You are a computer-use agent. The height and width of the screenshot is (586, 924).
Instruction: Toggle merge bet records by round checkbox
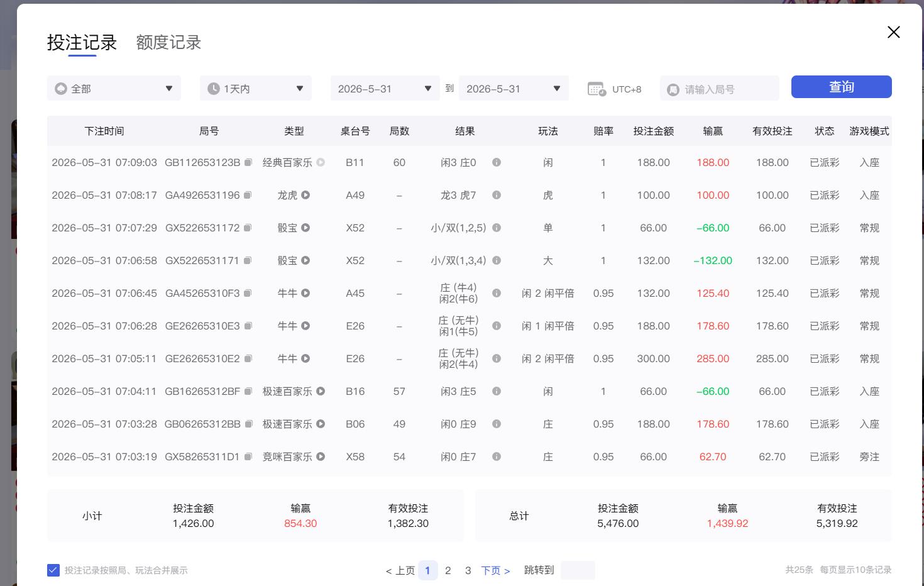(x=53, y=570)
